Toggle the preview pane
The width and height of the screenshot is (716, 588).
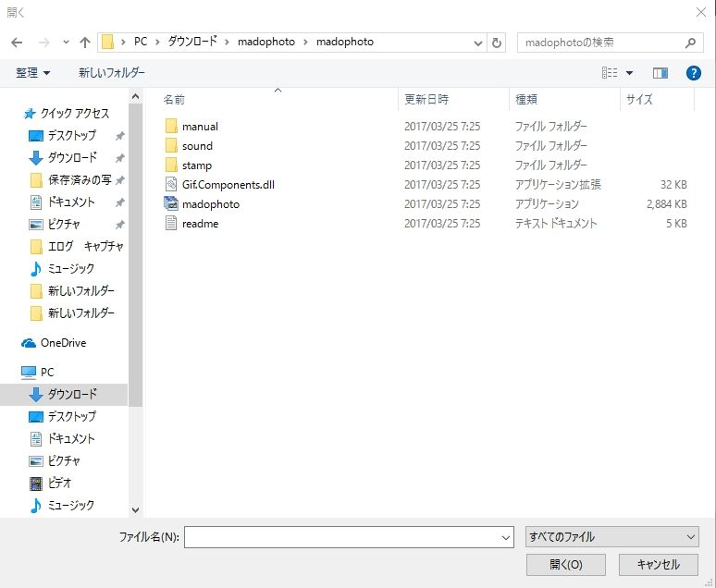pos(660,73)
